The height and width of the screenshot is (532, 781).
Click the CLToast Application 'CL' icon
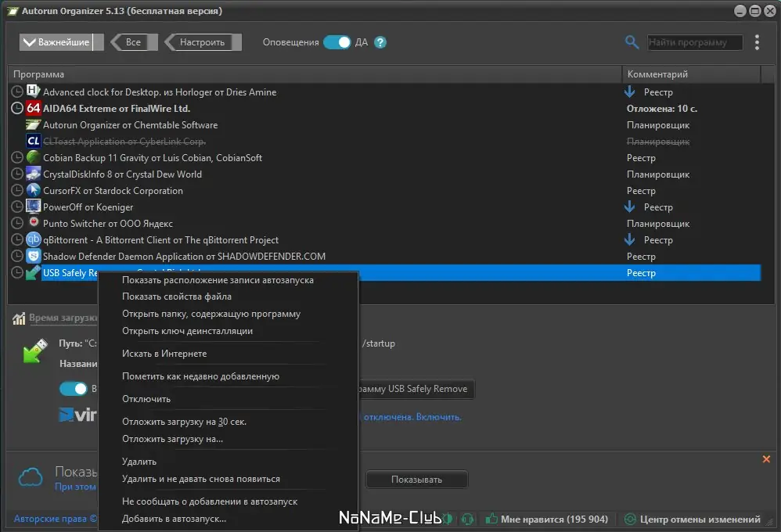[x=34, y=141]
